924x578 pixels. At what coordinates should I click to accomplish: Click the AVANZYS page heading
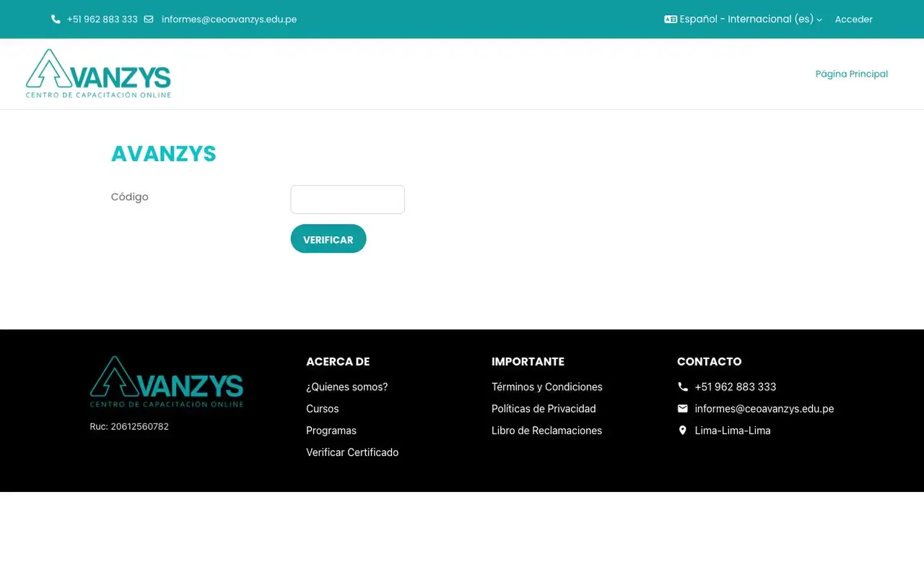[x=164, y=154]
